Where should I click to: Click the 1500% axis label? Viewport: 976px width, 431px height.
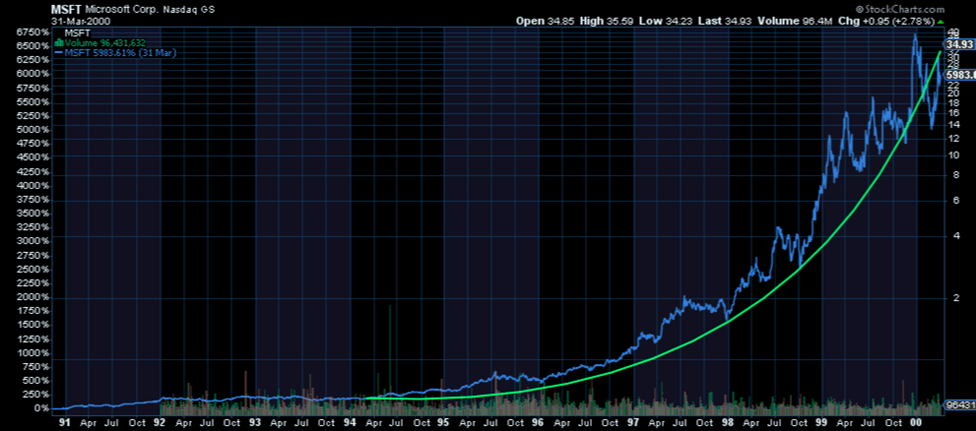click(x=33, y=325)
